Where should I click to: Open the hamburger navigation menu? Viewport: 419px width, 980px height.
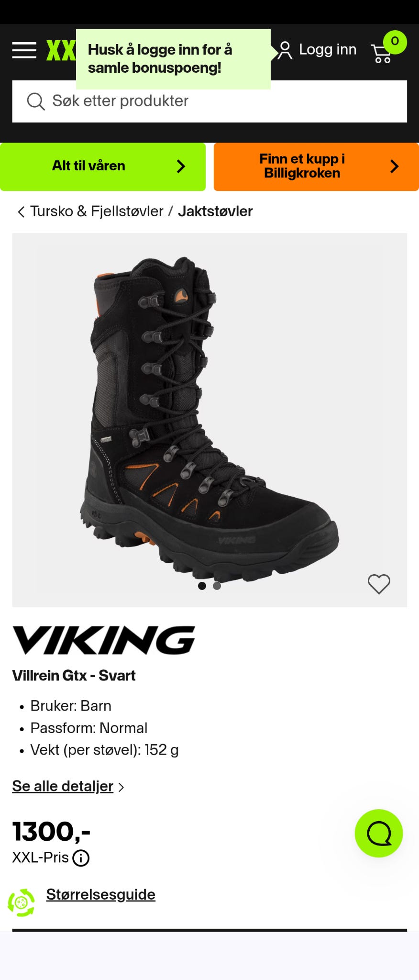pyautogui.click(x=24, y=50)
